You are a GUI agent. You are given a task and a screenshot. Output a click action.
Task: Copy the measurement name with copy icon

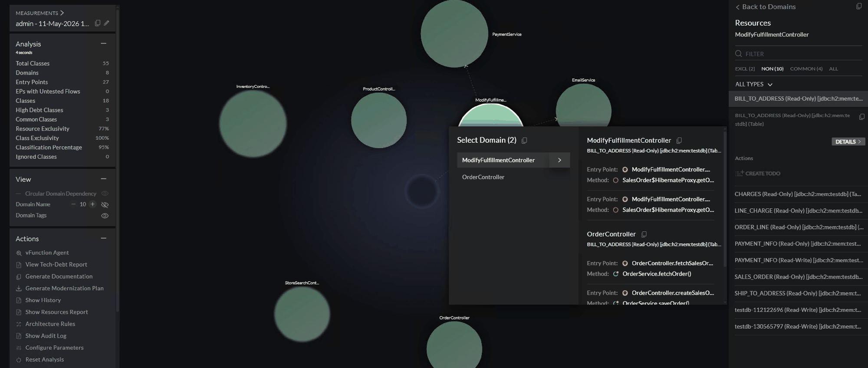98,23
